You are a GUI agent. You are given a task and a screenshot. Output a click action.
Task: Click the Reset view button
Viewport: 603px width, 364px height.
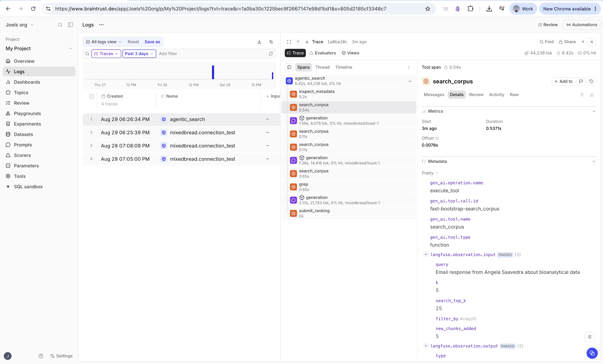coord(133,42)
